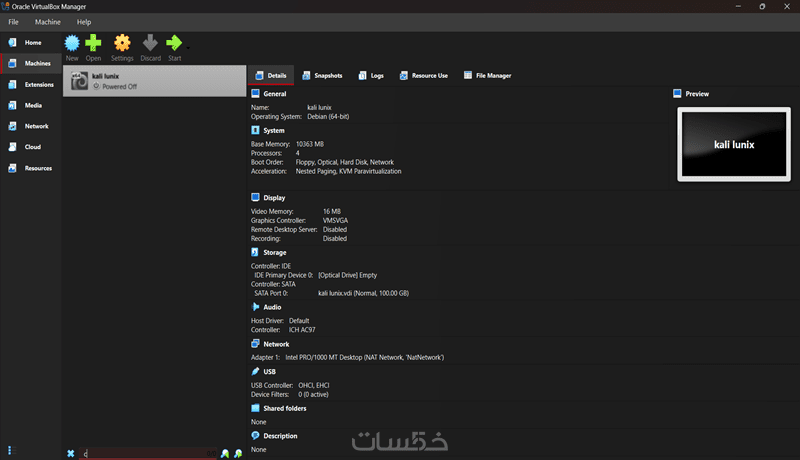Switch to the Details tab

(x=271, y=75)
